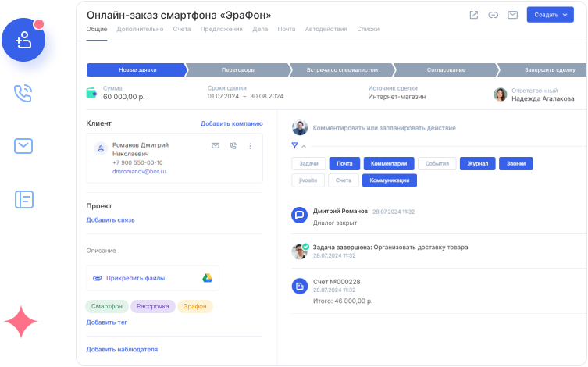588x367 pixels.
Task: Enable the Задачи filter chip
Action: (308, 164)
